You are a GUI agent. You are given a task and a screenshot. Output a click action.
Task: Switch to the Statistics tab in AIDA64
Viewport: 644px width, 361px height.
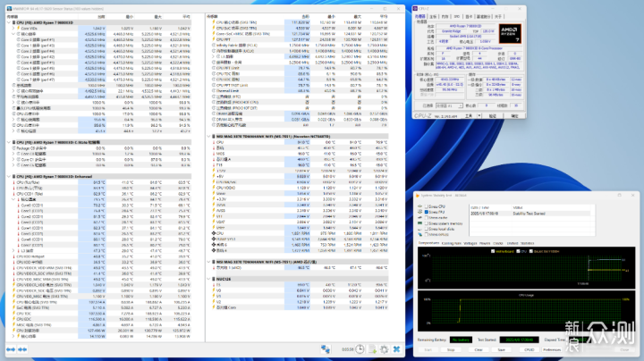tap(528, 243)
